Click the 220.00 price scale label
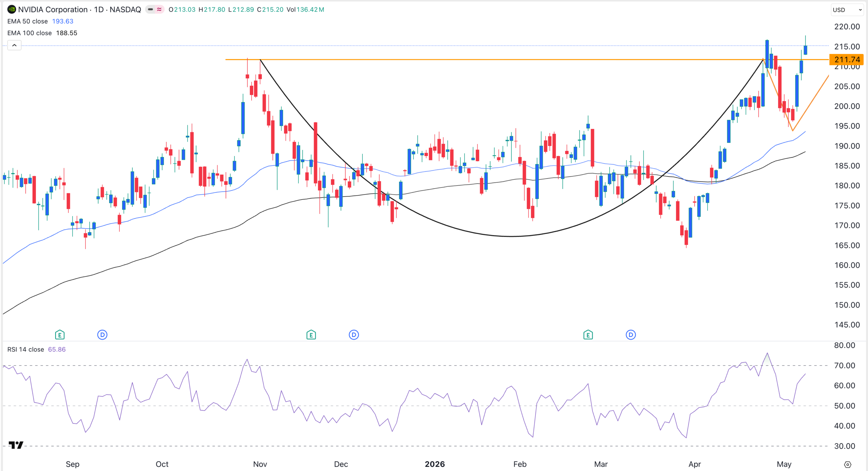Image resolution: width=868 pixels, height=471 pixels. (847, 27)
